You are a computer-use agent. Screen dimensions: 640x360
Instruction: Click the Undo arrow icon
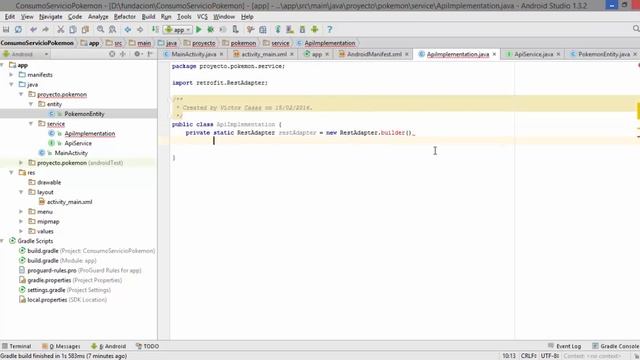tap(33, 29)
